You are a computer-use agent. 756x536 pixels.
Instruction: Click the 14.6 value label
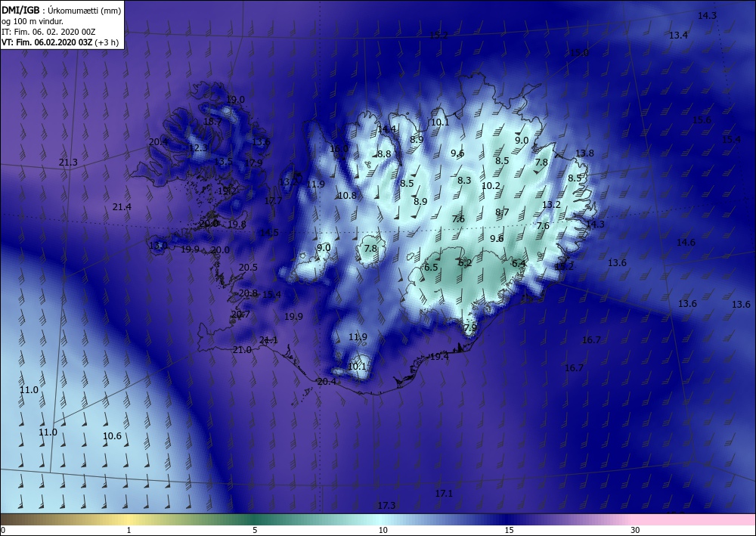[x=686, y=243]
